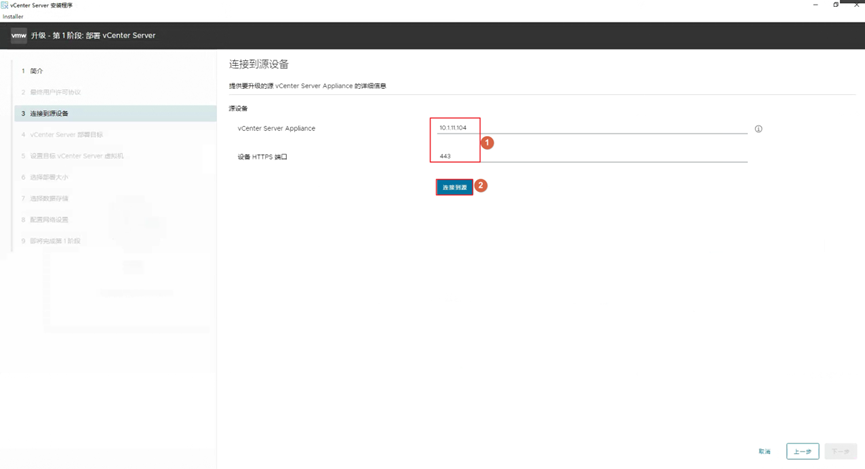Click the 源设备 section label

pyautogui.click(x=238, y=108)
